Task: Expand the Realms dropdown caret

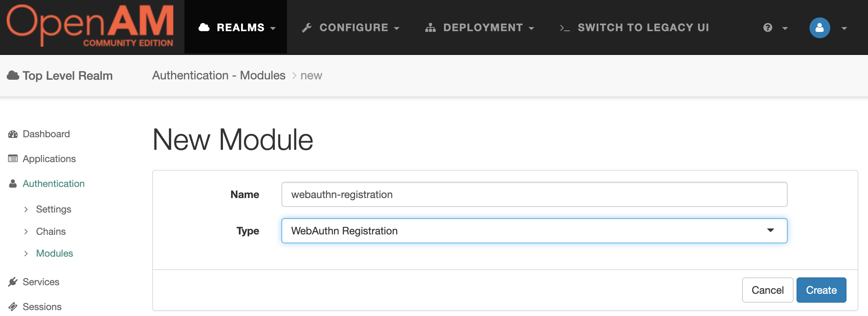Action: [273, 29]
